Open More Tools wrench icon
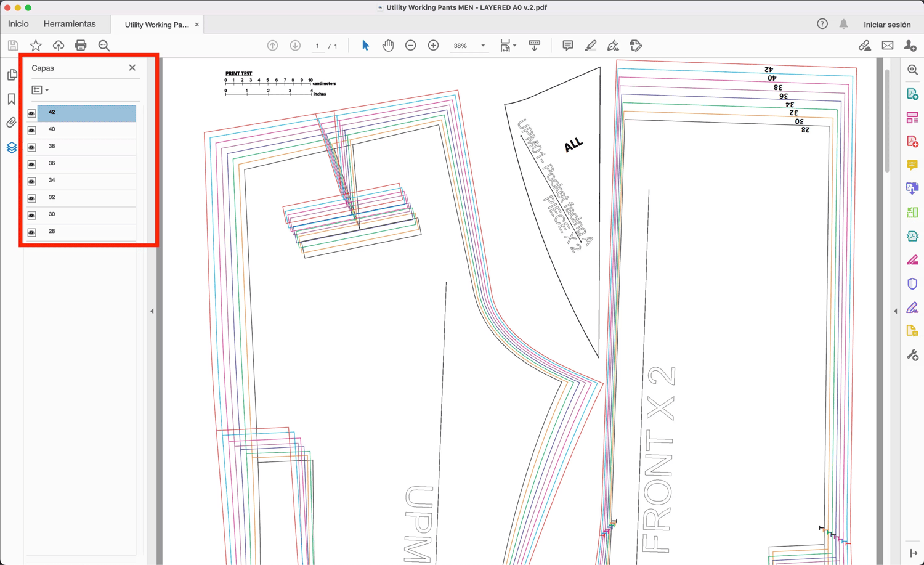 912,355
